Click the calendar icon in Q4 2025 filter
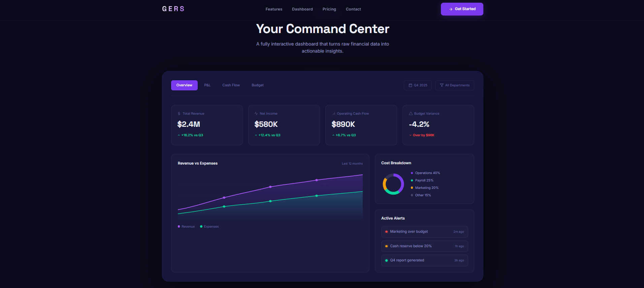The width and height of the screenshot is (644, 288). point(410,85)
